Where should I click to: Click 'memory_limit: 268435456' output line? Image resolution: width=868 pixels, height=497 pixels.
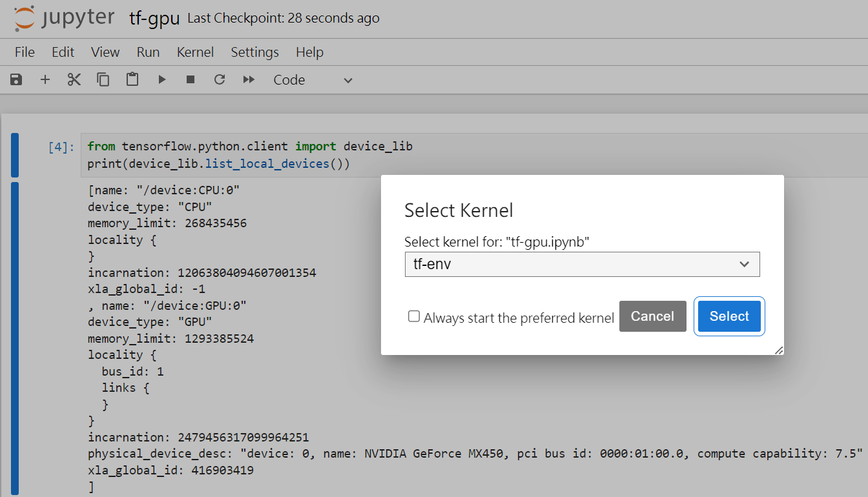tap(167, 223)
